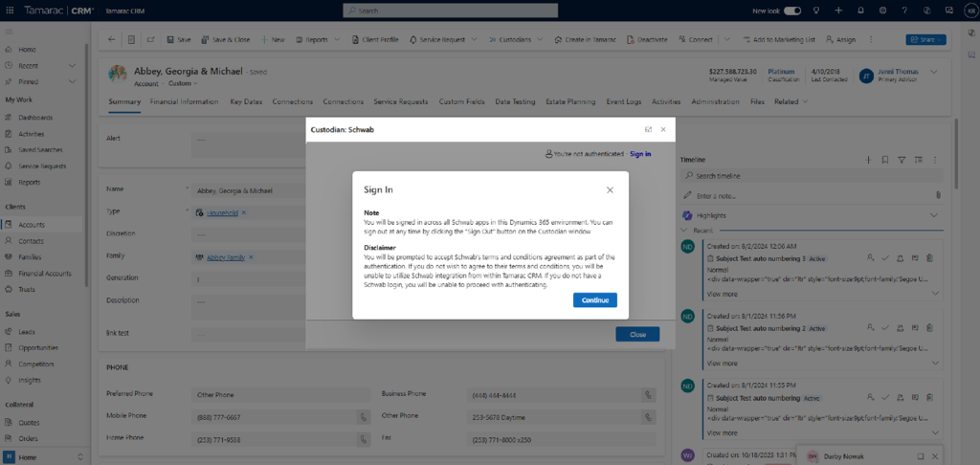
Task: Expand the Custodians dropdown chevron
Action: [540, 39]
